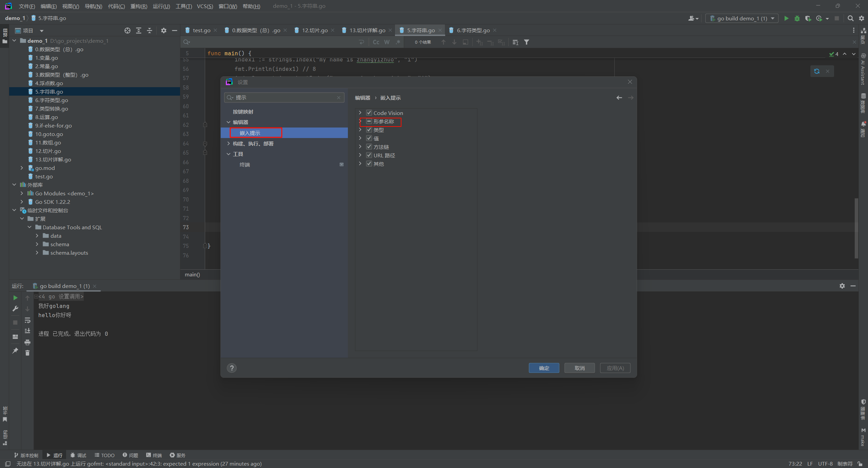Collapse the 工具 settings group
The height and width of the screenshot is (468, 868).
pos(229,154)
